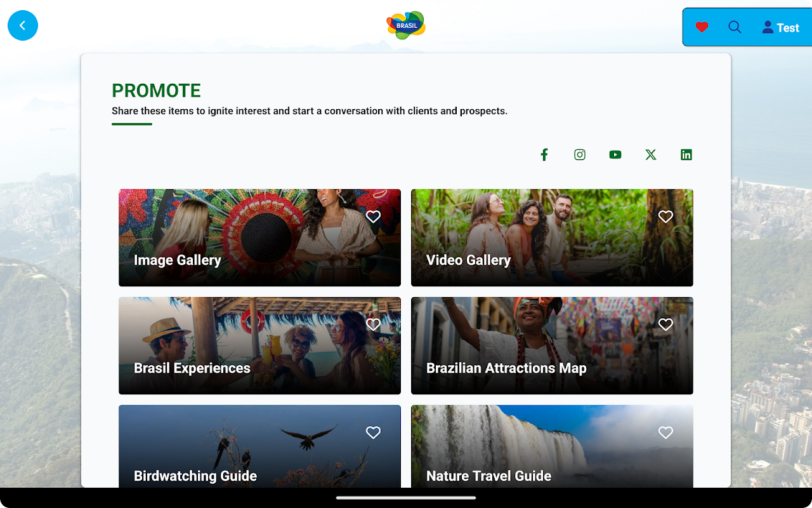Image resolution: width=812 pixels, height=508 pixels.
Task: Open favorites via red heart icon
Action: pos(702,27)
